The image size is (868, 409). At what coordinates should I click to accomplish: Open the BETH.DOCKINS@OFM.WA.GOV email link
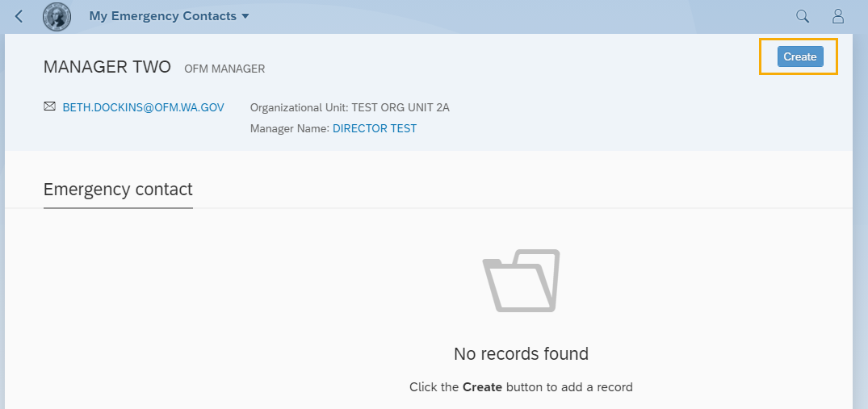click(x=143, y=107)
